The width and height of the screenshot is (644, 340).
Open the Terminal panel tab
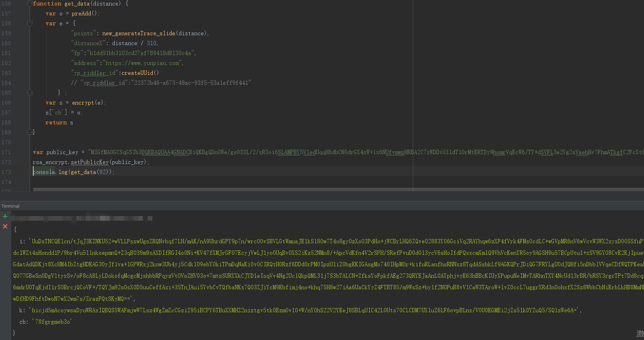[x=10, y=206]
